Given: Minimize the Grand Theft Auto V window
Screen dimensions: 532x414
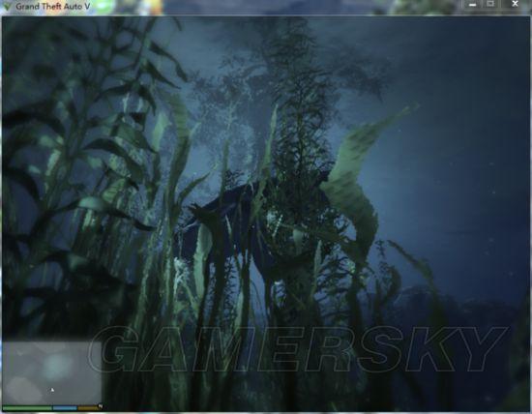Looking at the screenshot, I should point(472,5).
